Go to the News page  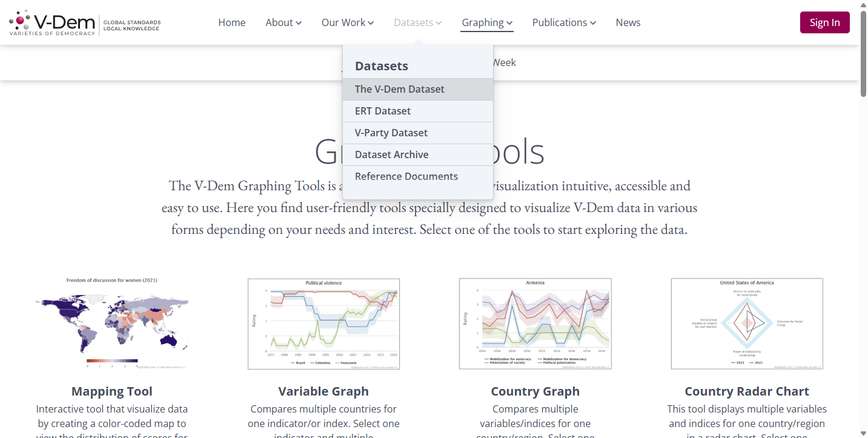pos(628,22)
